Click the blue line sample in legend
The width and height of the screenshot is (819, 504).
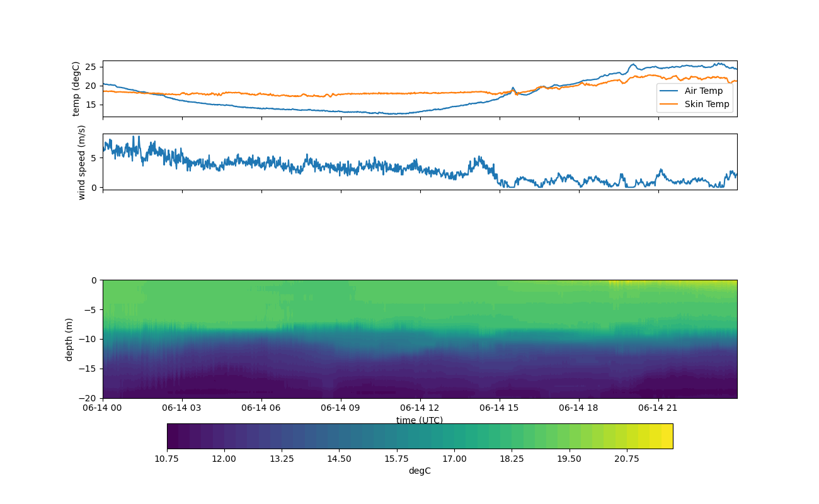[670, 91]
